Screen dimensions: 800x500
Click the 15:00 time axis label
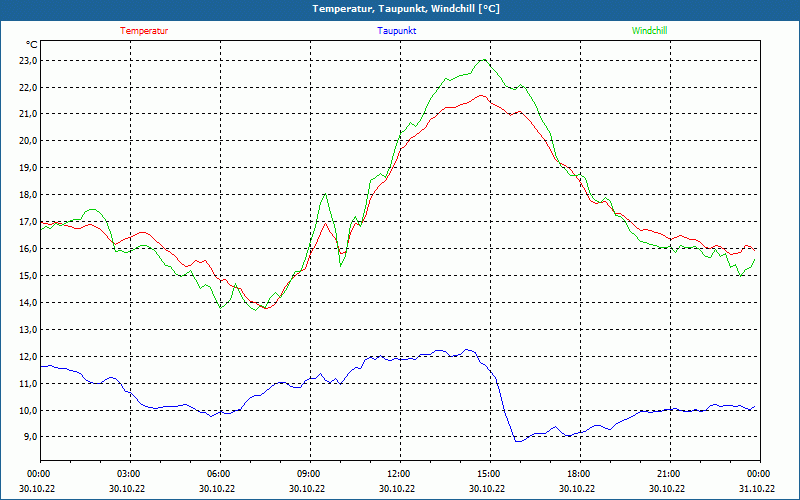[x=488, y=474]
